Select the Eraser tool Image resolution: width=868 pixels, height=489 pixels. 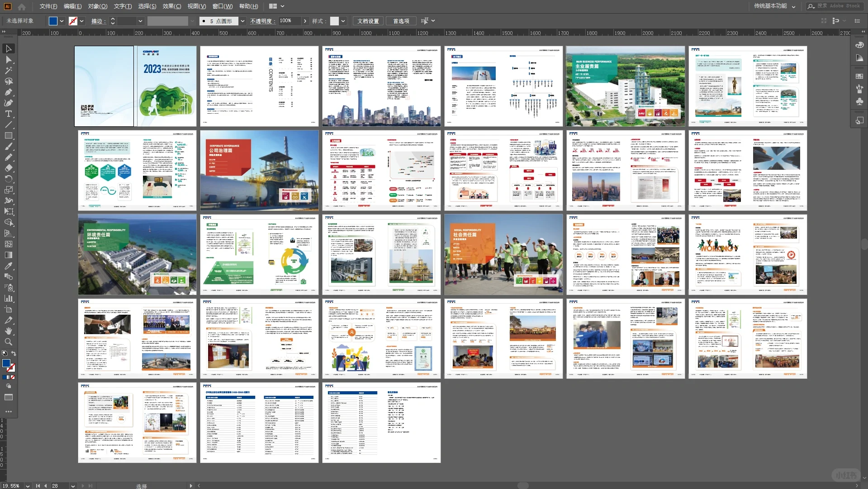point(8,168)
